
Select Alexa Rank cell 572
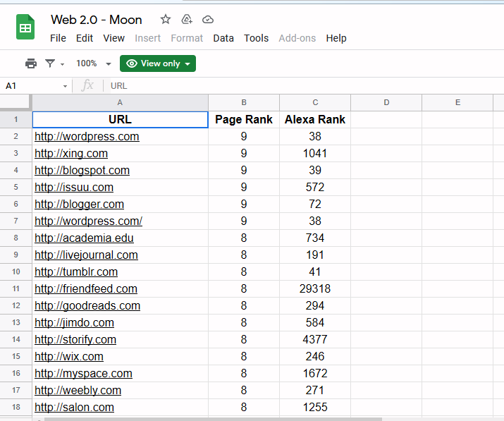[x=315, y=187]
